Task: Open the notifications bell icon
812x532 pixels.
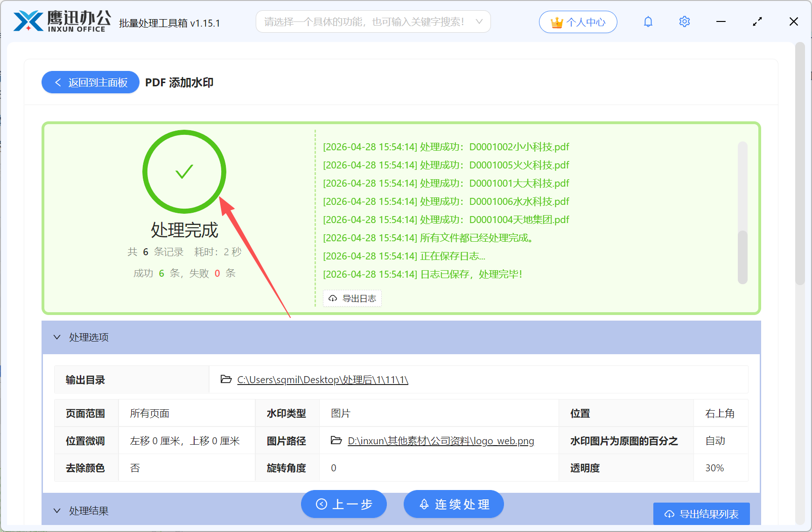Action: pos(648,21)
